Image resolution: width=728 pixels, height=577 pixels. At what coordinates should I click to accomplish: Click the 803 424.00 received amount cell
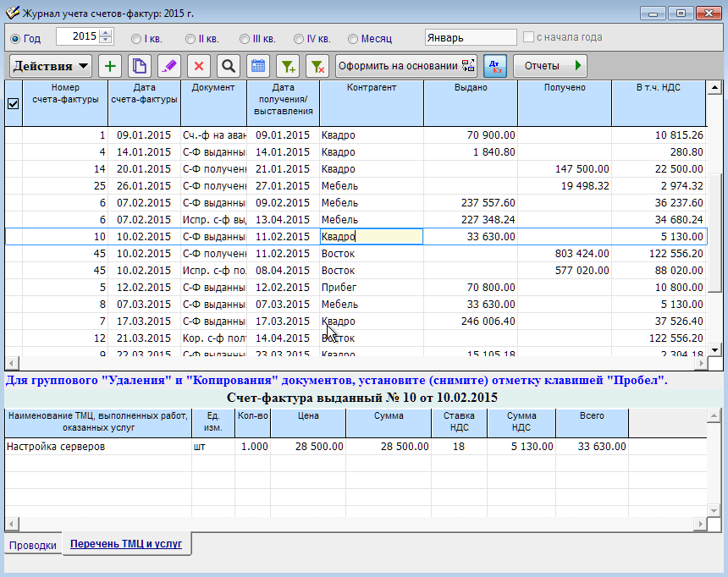(565, 254)
